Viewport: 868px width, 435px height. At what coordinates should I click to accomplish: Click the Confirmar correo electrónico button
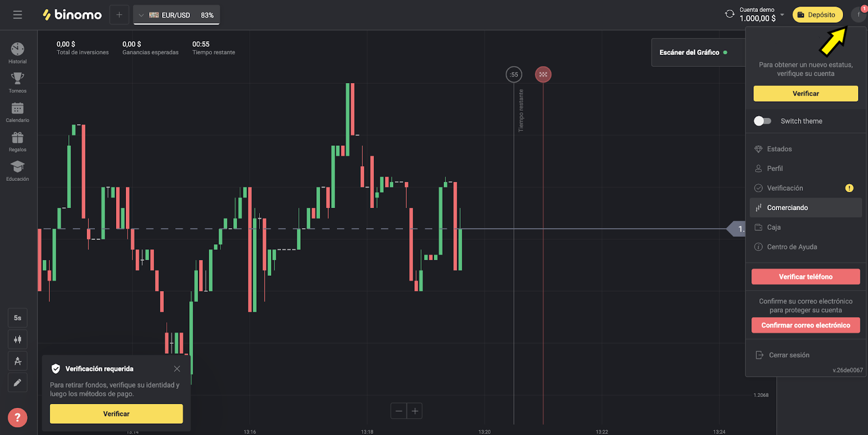pyautogui.click(x=806, y=325)
